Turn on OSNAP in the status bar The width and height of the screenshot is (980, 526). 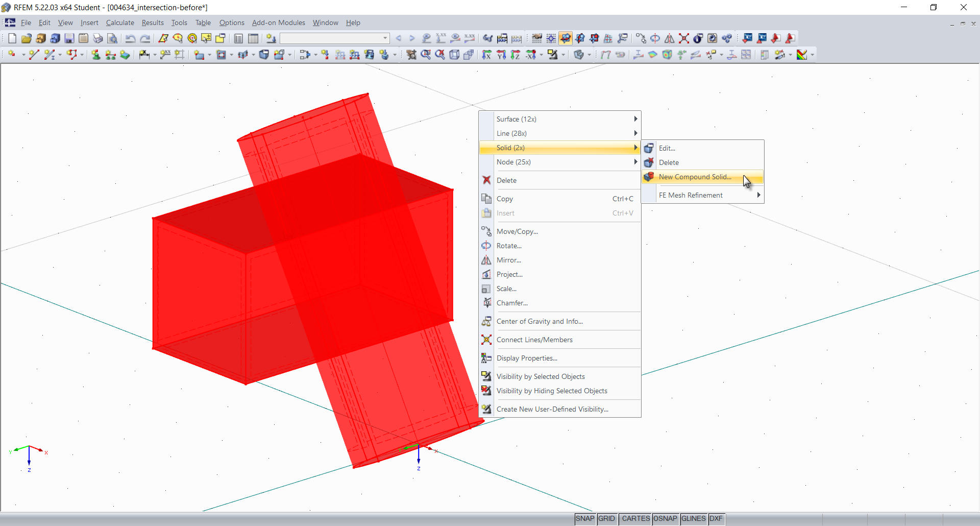[x=665, y=519]
